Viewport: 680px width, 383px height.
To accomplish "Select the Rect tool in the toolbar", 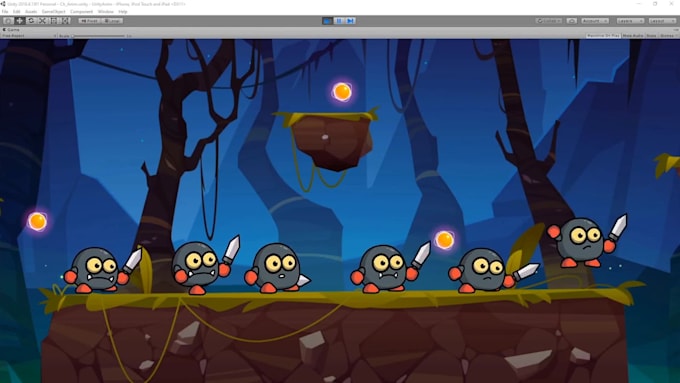I will coord(54,21).
